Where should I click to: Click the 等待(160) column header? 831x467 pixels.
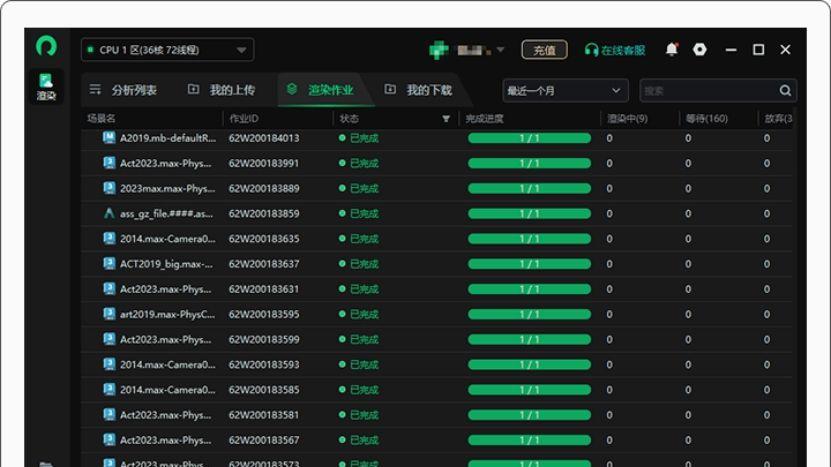[706, 119]
